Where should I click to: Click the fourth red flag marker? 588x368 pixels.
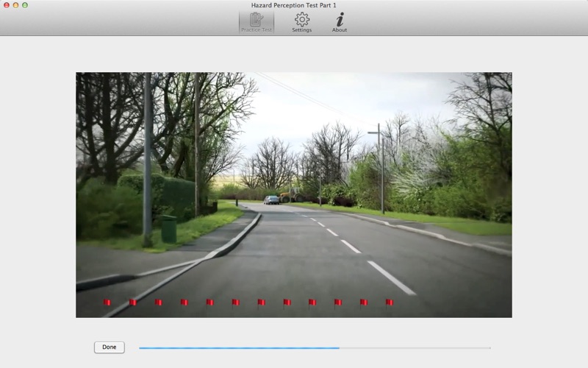pos(184,302)
